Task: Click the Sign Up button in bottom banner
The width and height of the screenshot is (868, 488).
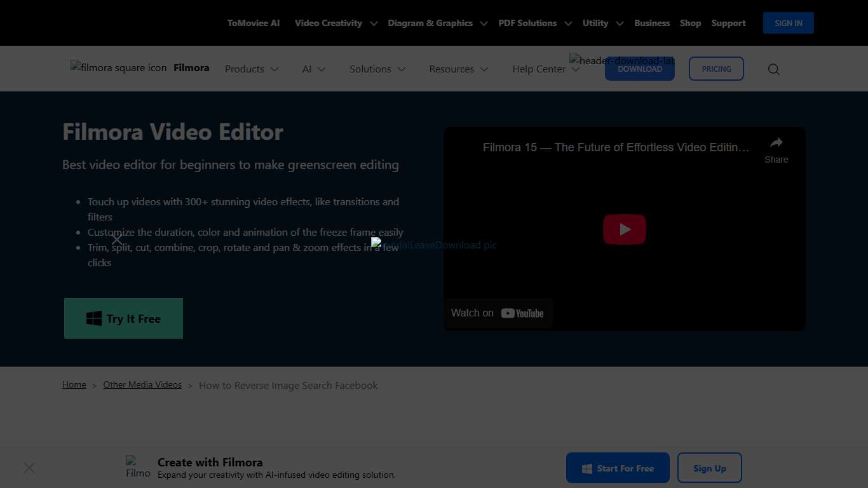Action: (709, 468)
